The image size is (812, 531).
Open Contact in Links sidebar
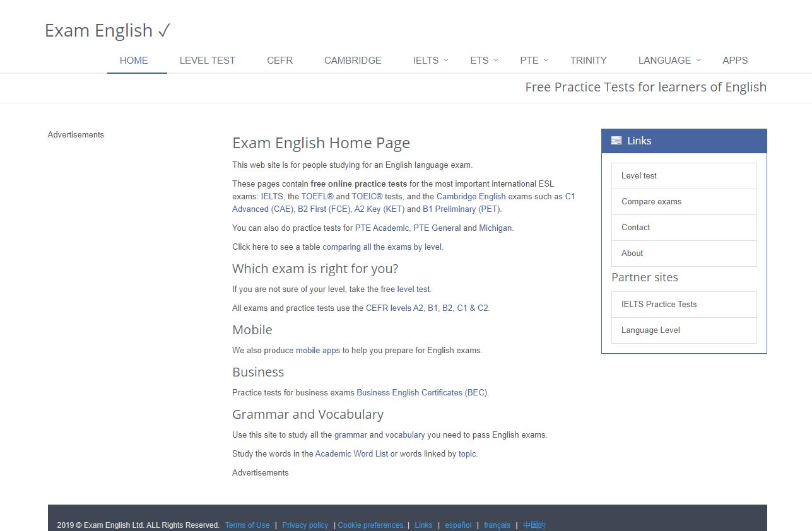(x=684, y=228)
